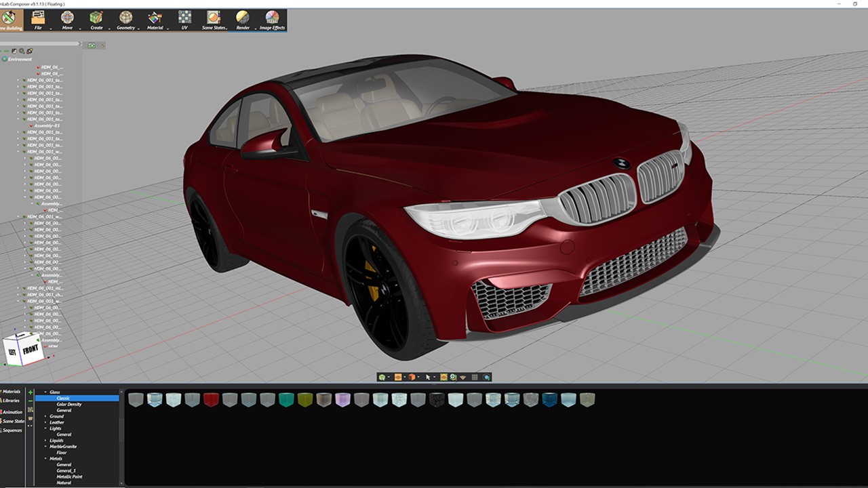This screenshot has height=488, width=868.
Task: Select the Material palette icon
Action: tap(155, 18)
